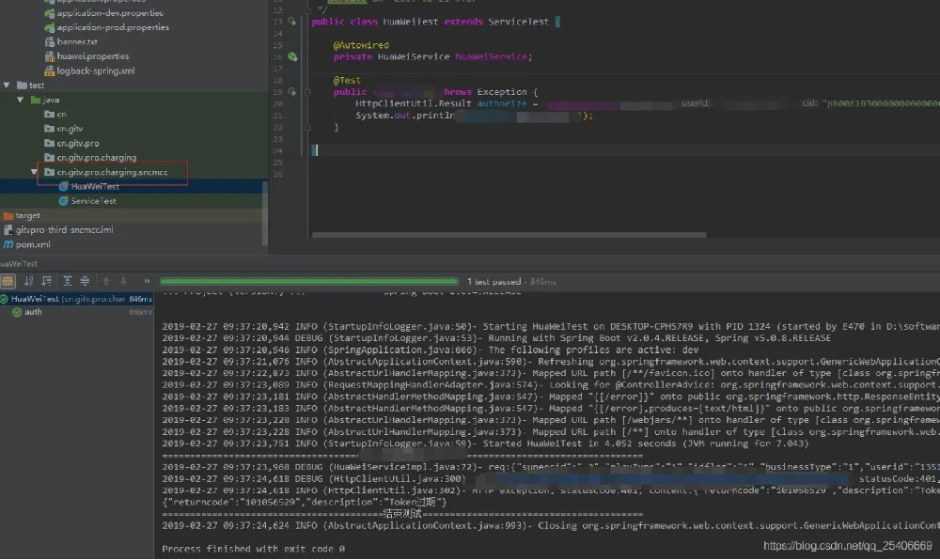
Task: Select application-prod.properties file
Action: (114, 27)
